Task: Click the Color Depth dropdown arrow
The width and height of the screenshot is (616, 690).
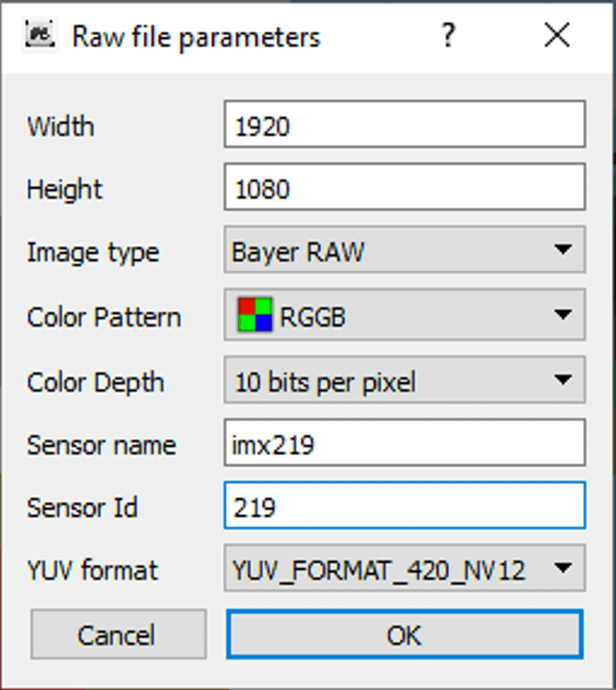Action: point(563,380)
